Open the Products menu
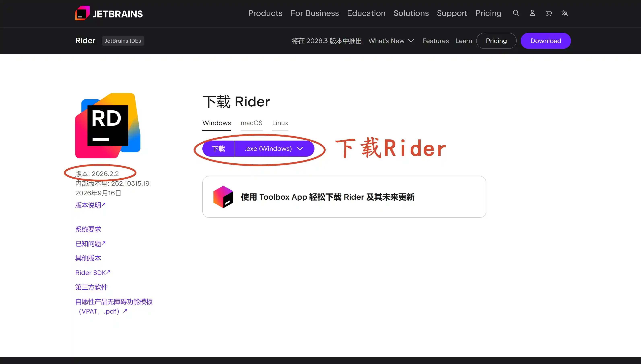The height and width of the screenshot is (364, 641). [265, 13]
